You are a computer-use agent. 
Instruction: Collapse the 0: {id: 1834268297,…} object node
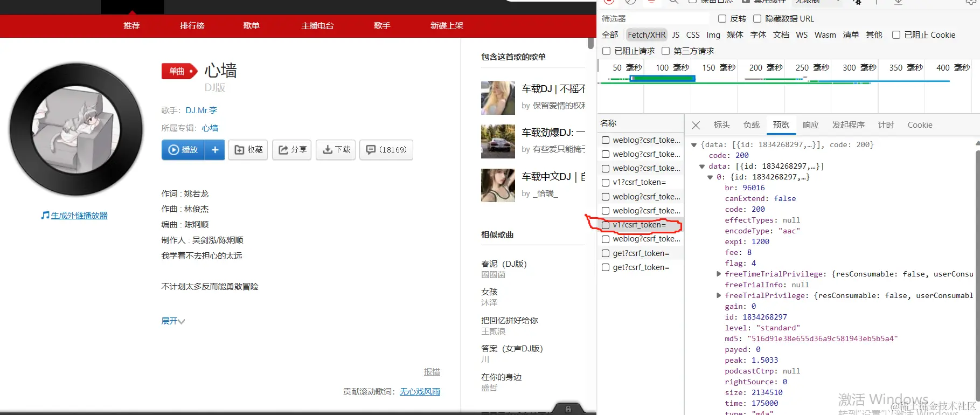pyautogui.click(x=710, y=177)
